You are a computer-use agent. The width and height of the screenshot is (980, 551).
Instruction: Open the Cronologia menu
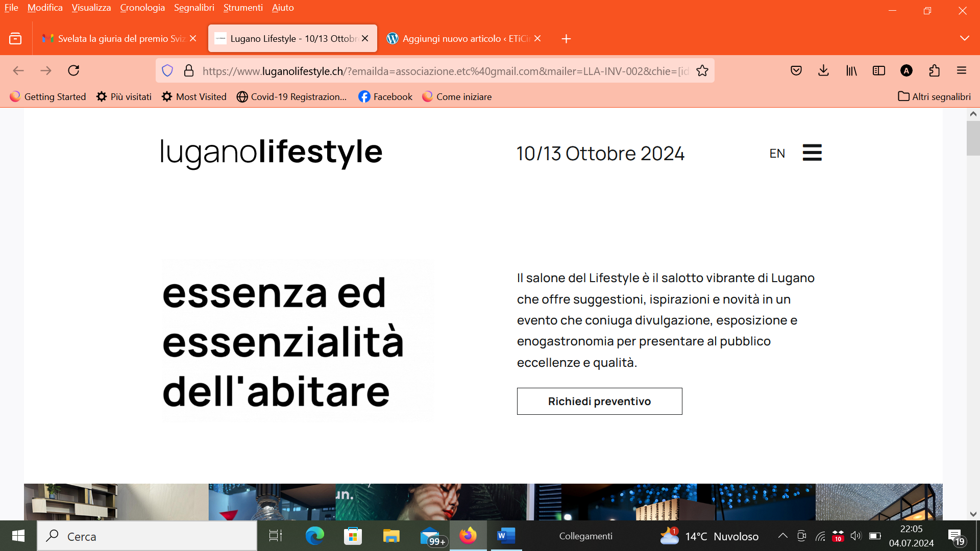pos(142,8)
